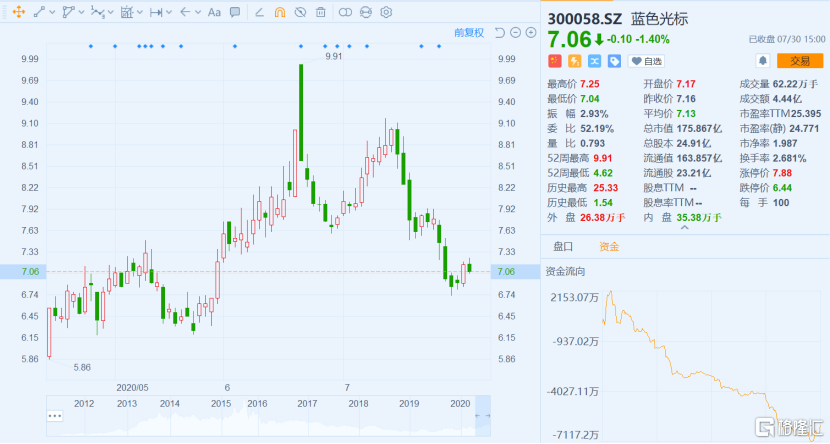The height and width of the screenshot is (444, 830).
Task: Click the stock name 蓝色光标
Action: pyautogui.click(x=660, y=19)
